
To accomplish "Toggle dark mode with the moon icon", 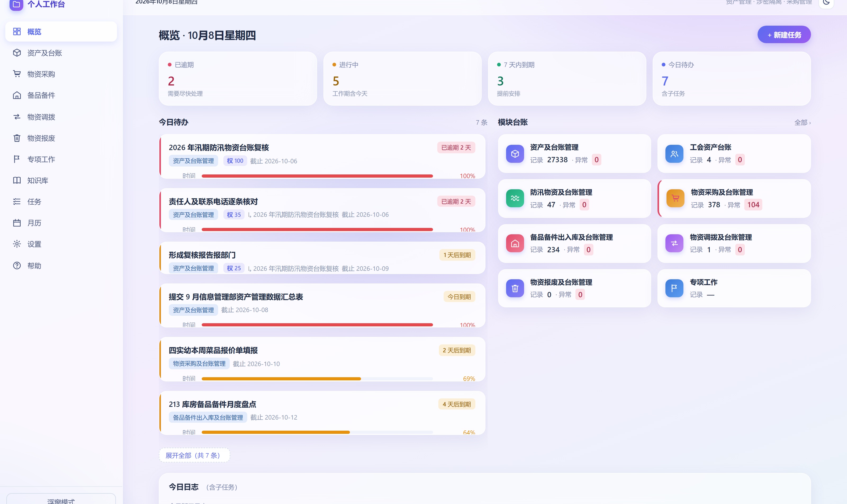I will (826, 3).
